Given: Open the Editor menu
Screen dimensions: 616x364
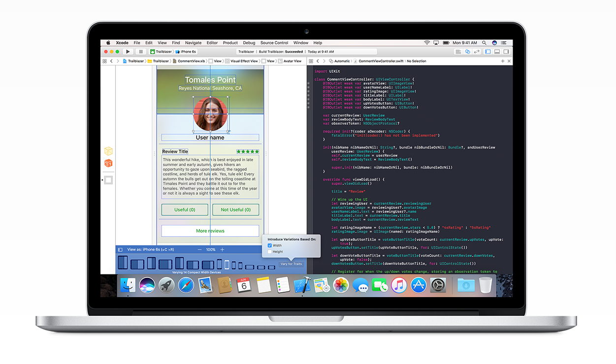Looking at the screenshot, I should pos(212,43).
